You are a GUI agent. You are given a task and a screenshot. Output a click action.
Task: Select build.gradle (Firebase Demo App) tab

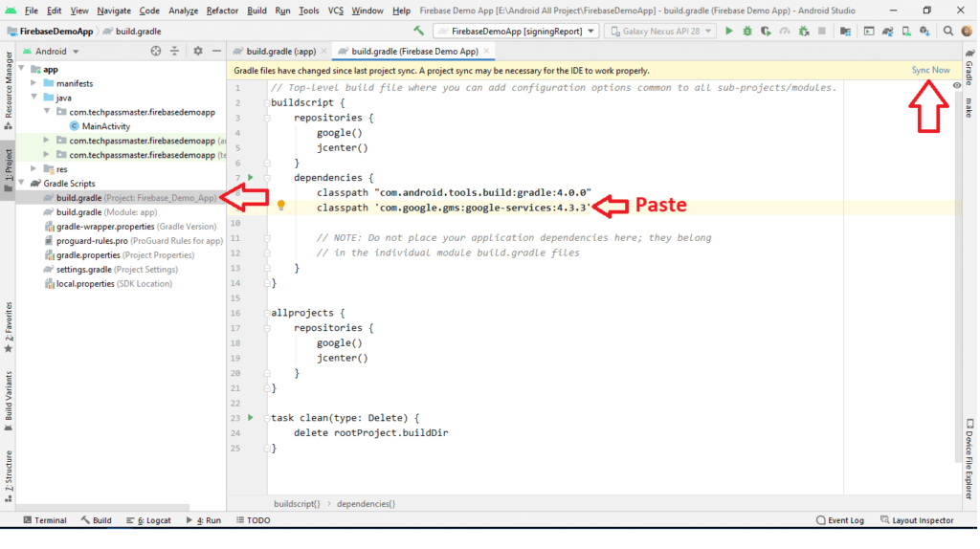pyautogui.click(x=414, y=52)
